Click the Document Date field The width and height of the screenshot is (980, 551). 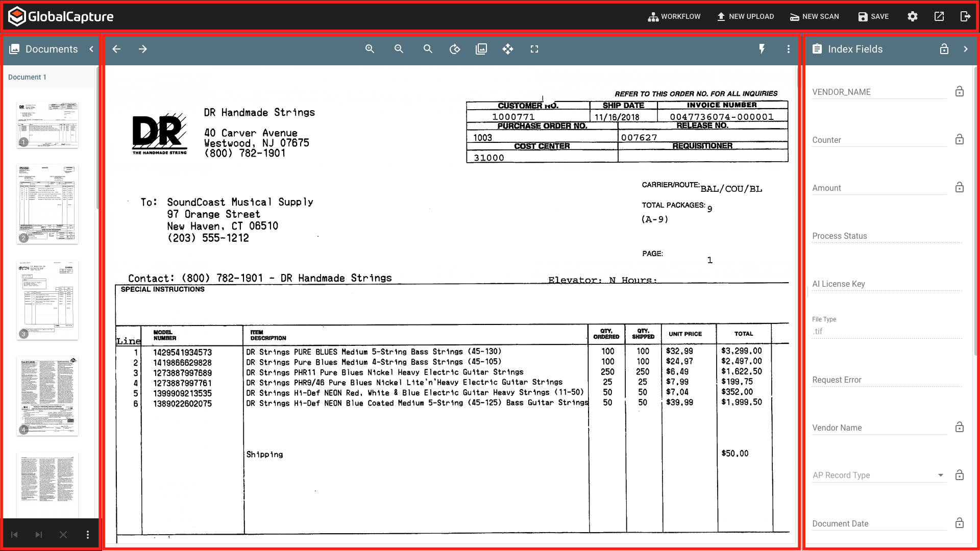tap(879, 523)
